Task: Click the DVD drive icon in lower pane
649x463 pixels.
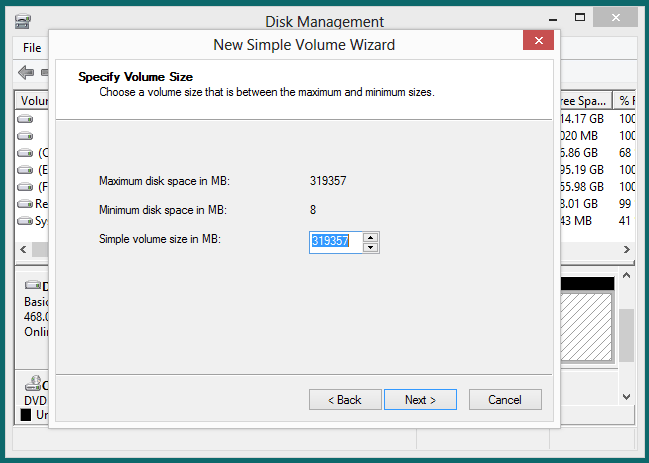Action: [x=32, y=384]
